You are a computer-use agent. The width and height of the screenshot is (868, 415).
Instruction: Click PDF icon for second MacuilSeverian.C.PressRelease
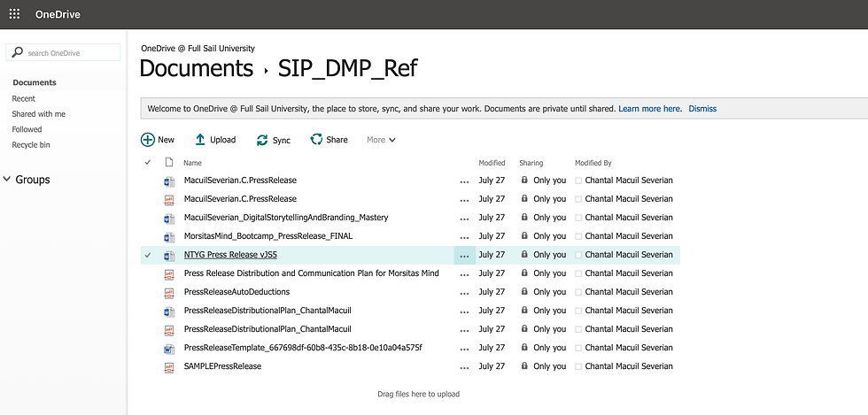pyautogui.click(x=169, y=199)
